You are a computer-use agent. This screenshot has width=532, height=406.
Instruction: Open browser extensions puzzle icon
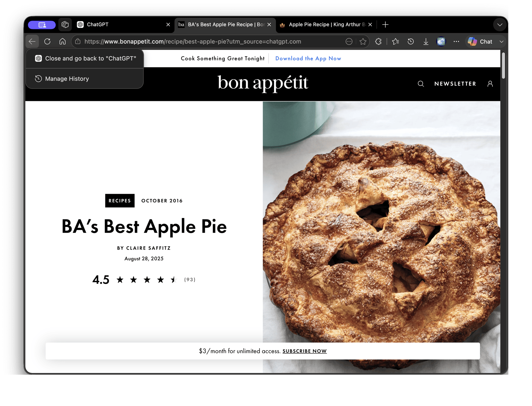click(x=378, y=42)
